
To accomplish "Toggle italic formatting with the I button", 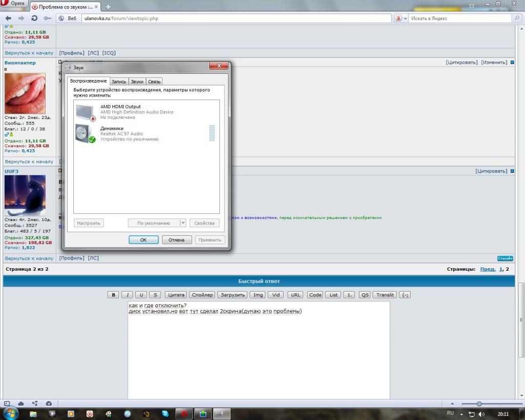I will [x=127, y=295].
